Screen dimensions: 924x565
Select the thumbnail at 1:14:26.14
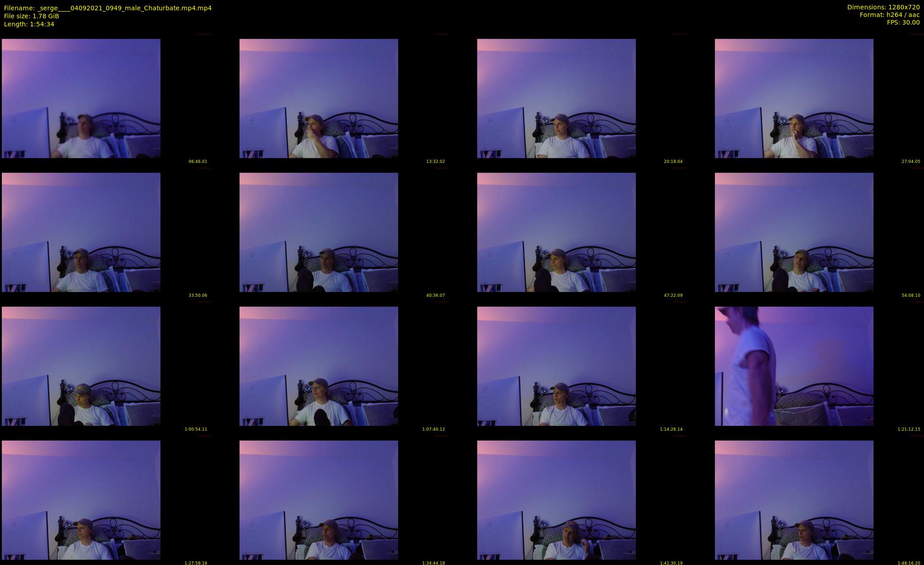pyautogui.click(x=556, y=366)
